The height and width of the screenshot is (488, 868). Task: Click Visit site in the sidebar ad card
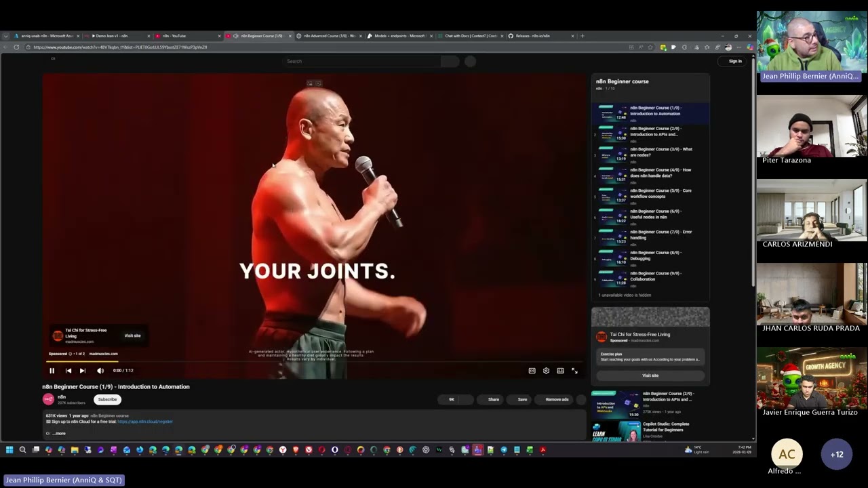point(650,375)
